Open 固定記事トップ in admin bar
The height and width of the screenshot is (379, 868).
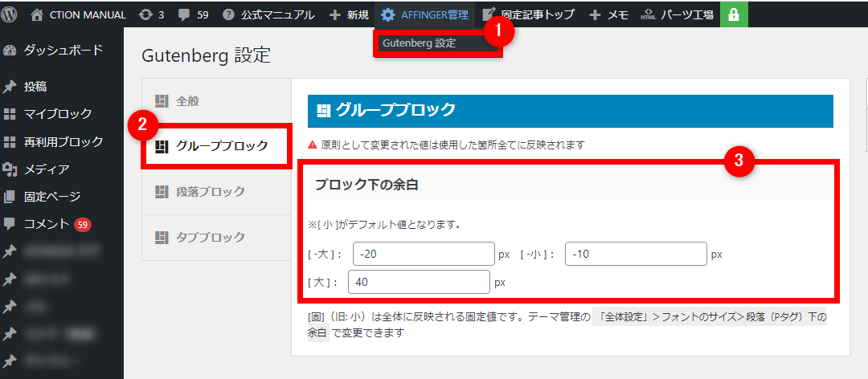[527, 15]
